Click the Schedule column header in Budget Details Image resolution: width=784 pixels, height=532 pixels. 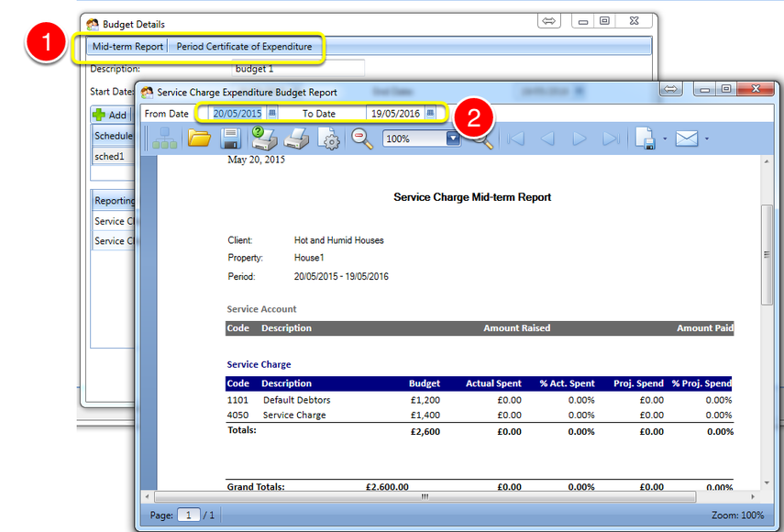pyautogui.click(x=113, y=136)
